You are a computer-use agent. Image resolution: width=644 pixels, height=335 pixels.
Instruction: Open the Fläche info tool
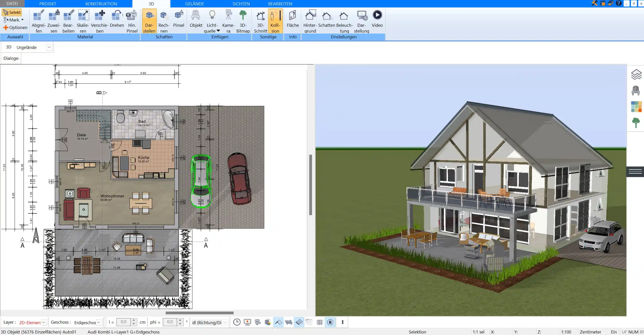[293, 19]
